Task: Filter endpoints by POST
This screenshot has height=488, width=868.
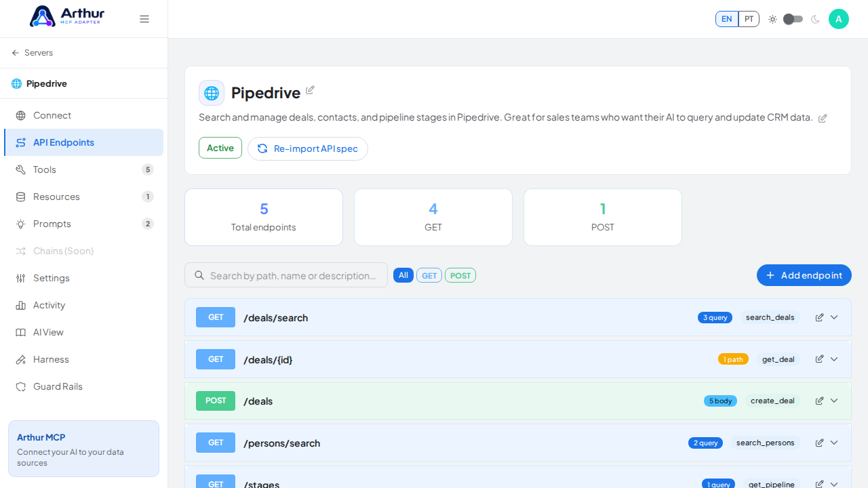Action: pyautogui.click(x=460, y=275)
